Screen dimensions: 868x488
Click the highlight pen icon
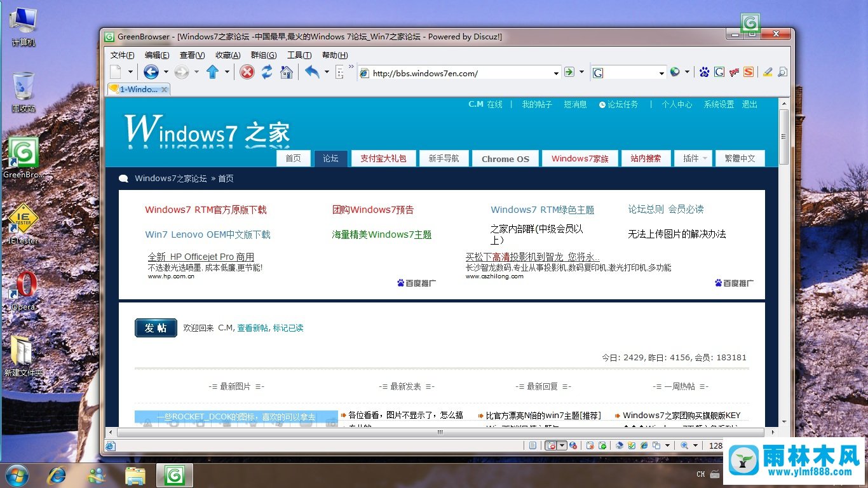pos(768,72)
